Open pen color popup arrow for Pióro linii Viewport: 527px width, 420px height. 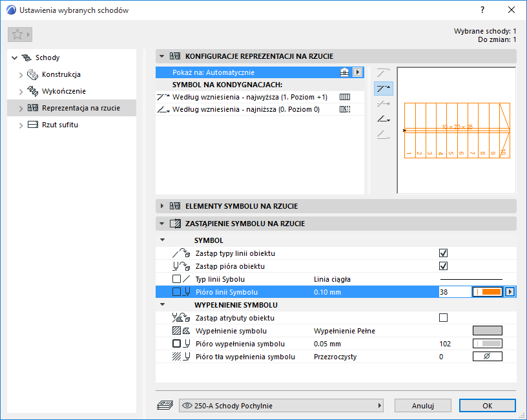510,292
